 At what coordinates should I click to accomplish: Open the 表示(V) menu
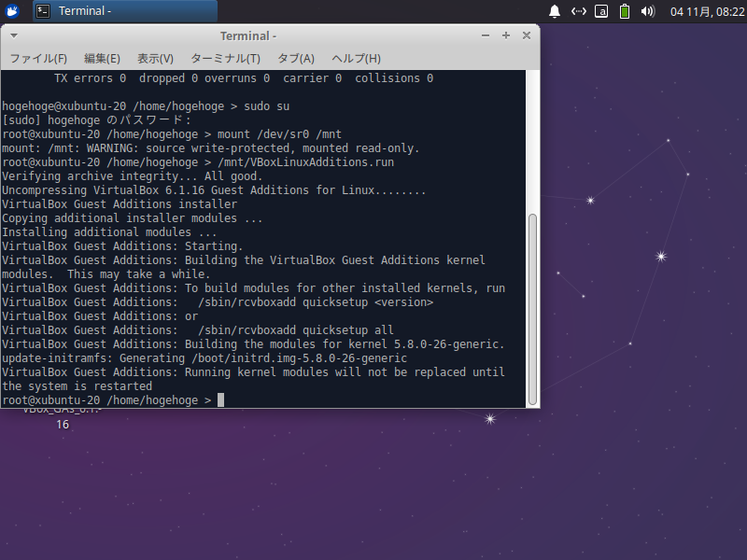pyautogui.click(x=155, y=59)
